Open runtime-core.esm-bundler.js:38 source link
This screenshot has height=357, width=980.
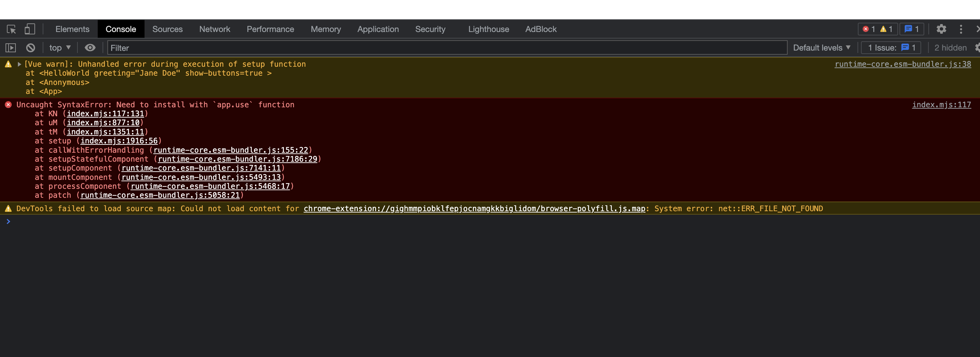902,64
